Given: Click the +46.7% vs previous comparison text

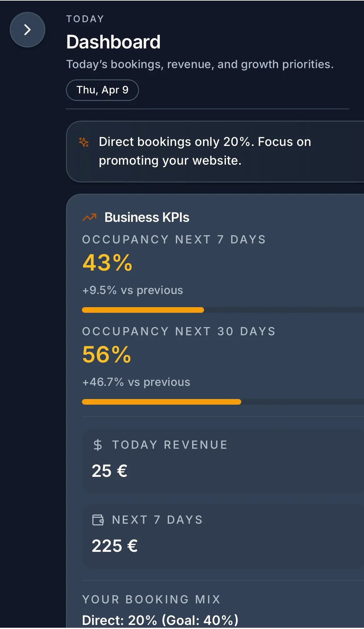Looking at the screenshot, I should coord(136,382).
